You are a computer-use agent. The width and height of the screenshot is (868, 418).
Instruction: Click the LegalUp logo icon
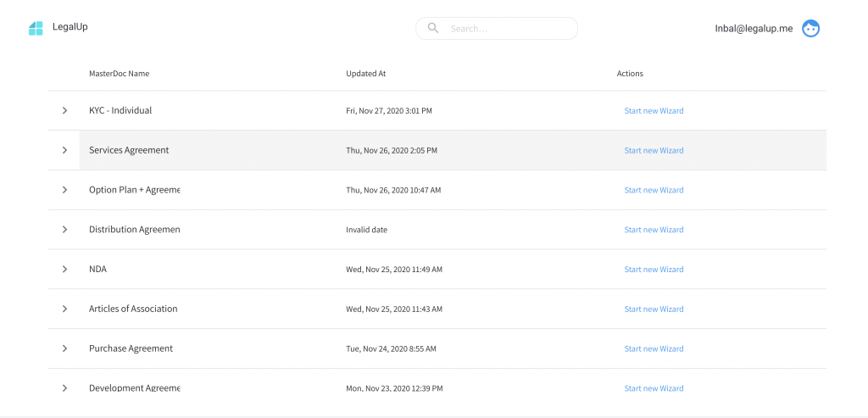(36, 28)
